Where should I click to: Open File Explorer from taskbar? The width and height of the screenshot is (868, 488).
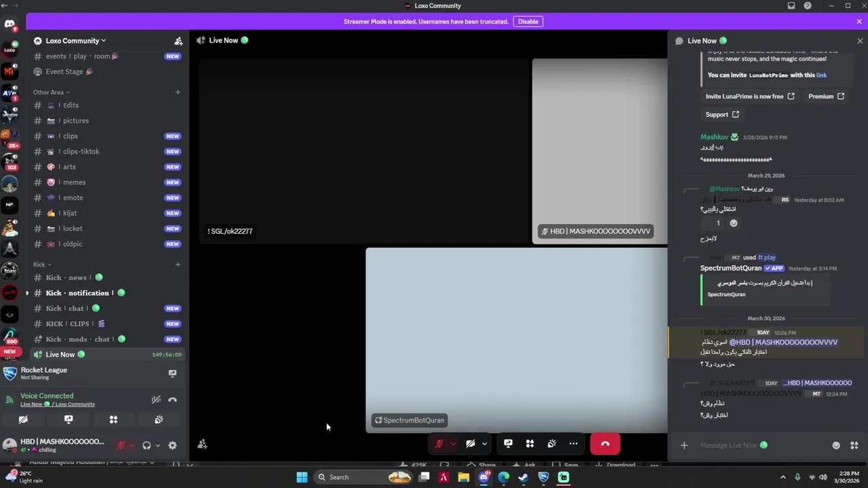463,477
